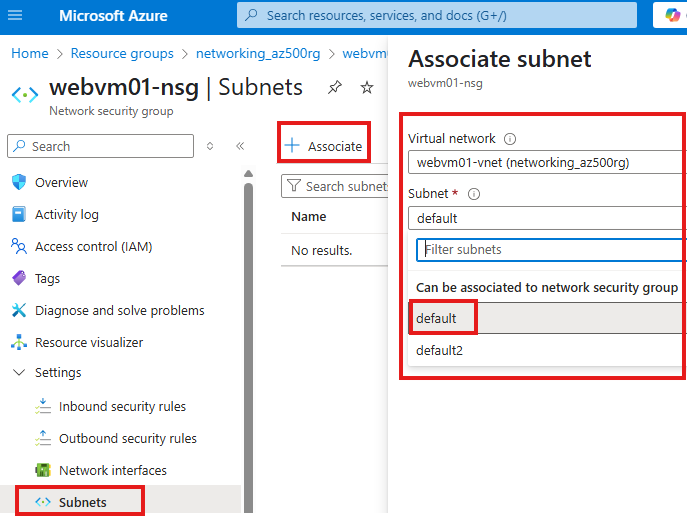The image size is (687, 516).
Task: Focus the Filter subnets input
Action: click(x=551, y=250)
